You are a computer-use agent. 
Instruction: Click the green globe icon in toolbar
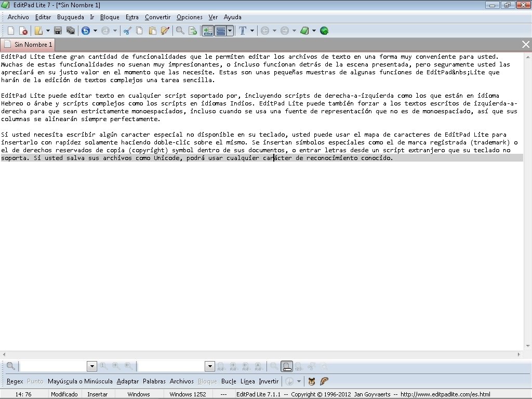[x=324, y=31]
